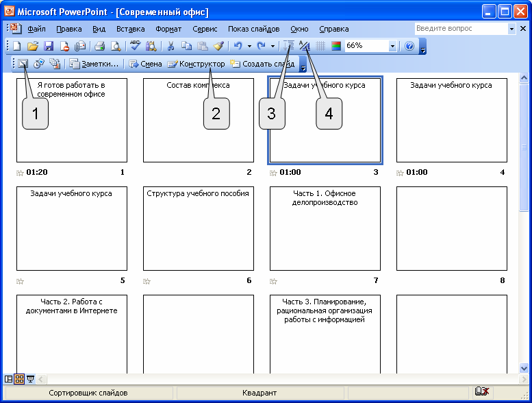Screen dimensions: 532x403
Task: Create a summary slide icon
Action: 55,64
